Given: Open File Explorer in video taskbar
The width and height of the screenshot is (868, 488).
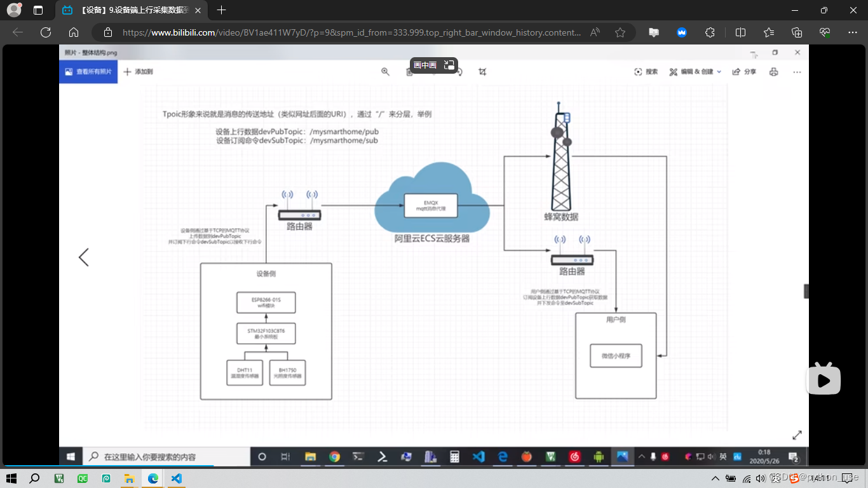Looking at the screenshot, I should tap(310, 456).
